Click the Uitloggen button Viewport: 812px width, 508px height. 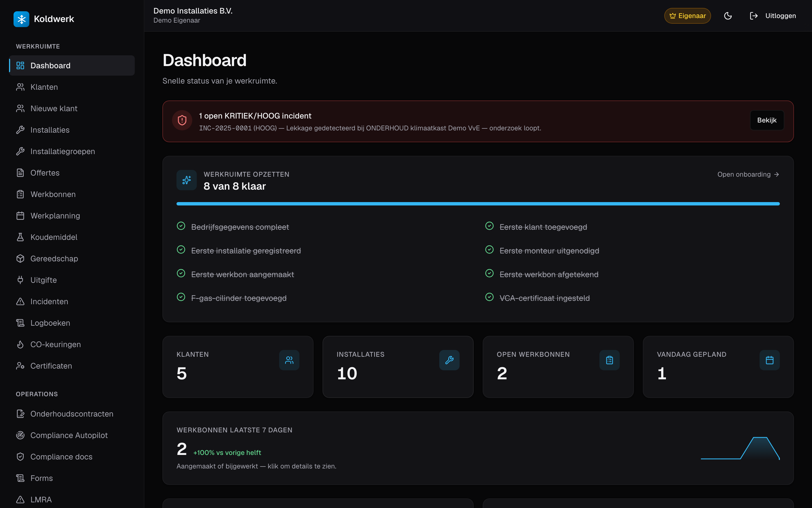tap(773, 16)
